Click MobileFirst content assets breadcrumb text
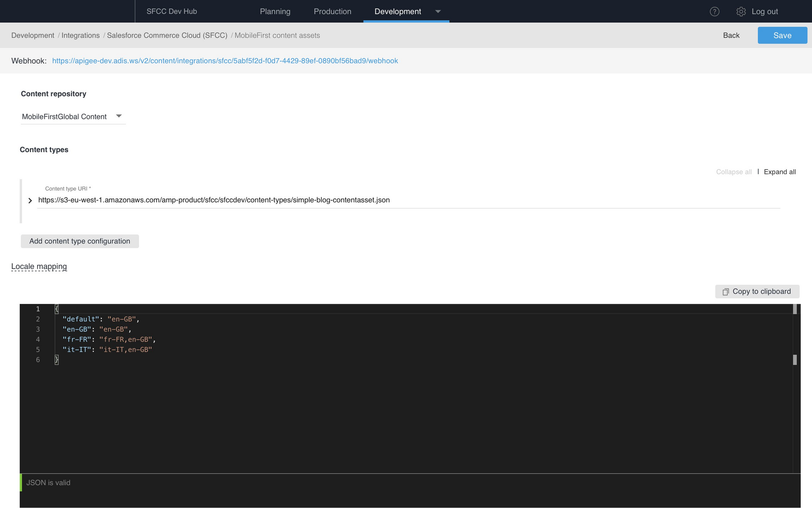The height and width of the screenshot is (508, 812). pyautogui.click(x=277, y=35)
